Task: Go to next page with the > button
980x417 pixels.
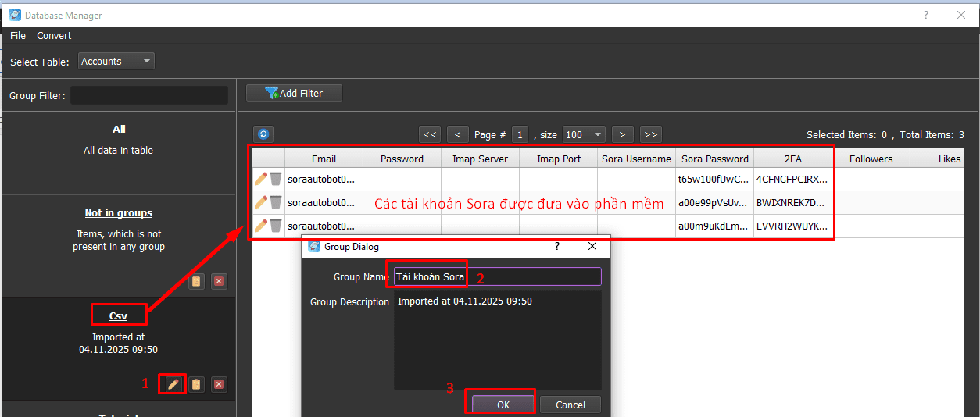Action: [622, 134]
